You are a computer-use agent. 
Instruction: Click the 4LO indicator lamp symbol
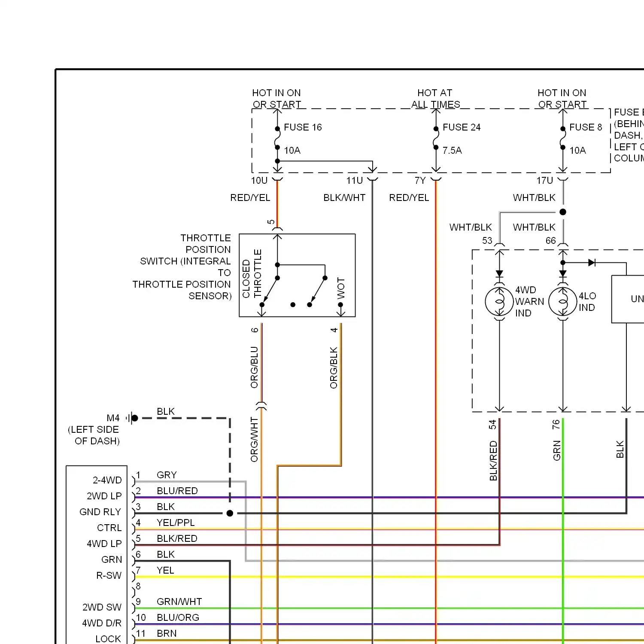pyautogui.click(x=563, y=302)
